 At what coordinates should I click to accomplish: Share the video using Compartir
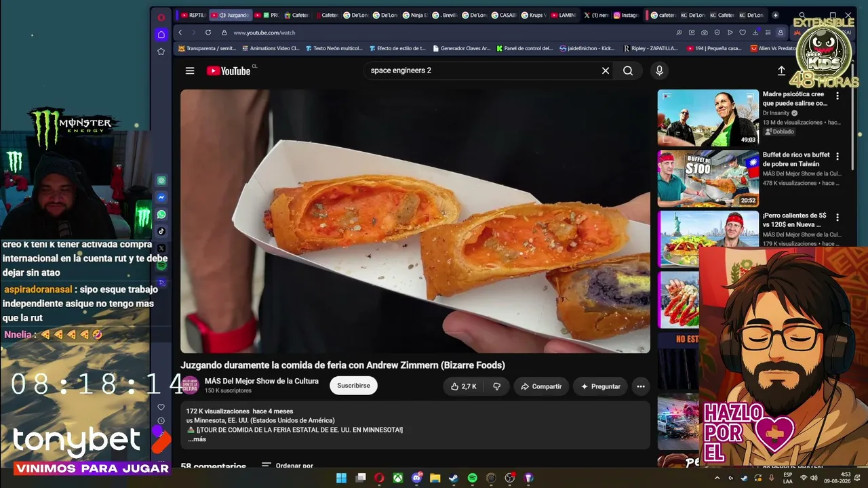541,386
